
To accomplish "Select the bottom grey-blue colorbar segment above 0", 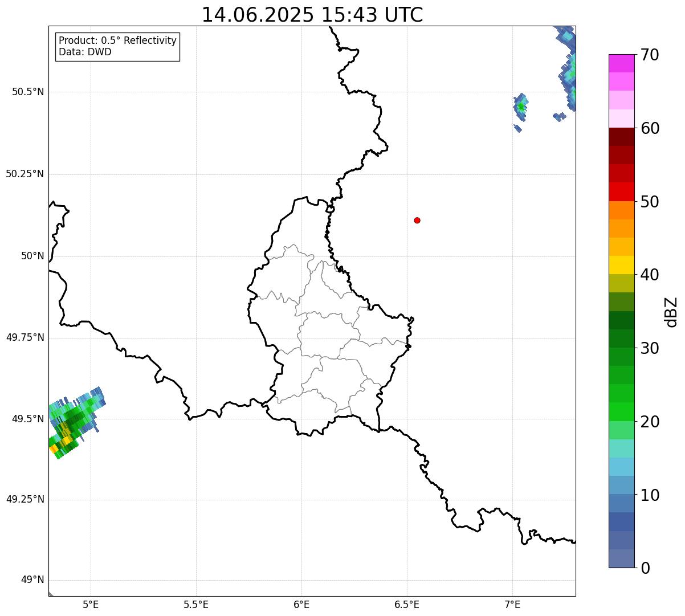I will pos(621,558).
